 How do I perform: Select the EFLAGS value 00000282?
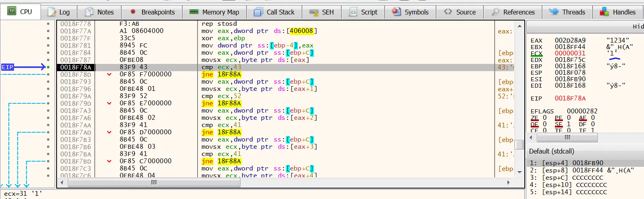click(x=582, y=111)
